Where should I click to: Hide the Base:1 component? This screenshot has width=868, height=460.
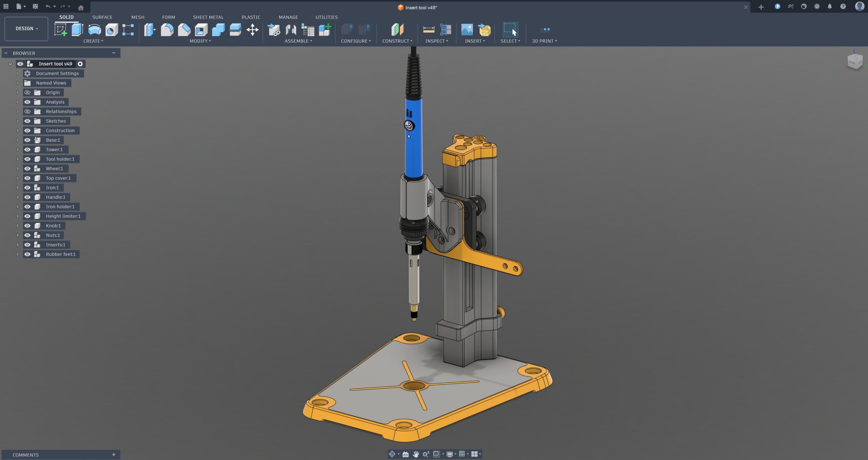point(27,140)
